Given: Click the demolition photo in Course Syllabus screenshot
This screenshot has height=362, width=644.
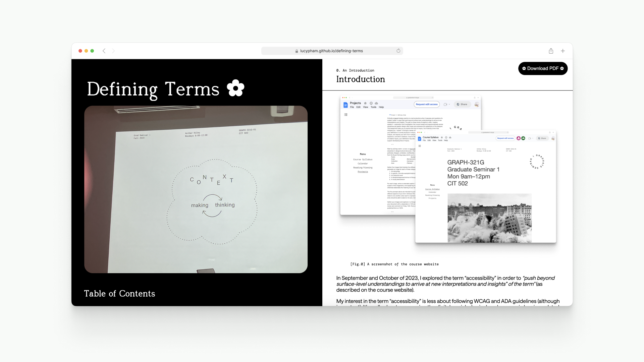Looking at the screenshot, I should click(489, 218).
